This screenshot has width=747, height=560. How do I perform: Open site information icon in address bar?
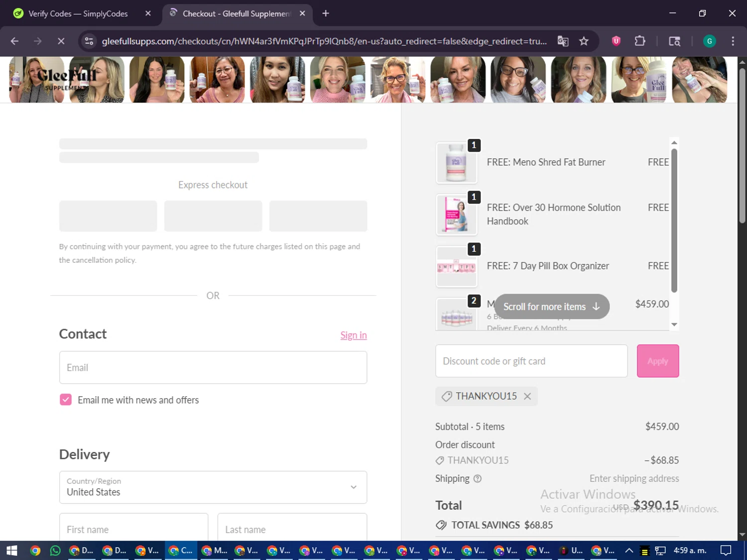(89, 41)
